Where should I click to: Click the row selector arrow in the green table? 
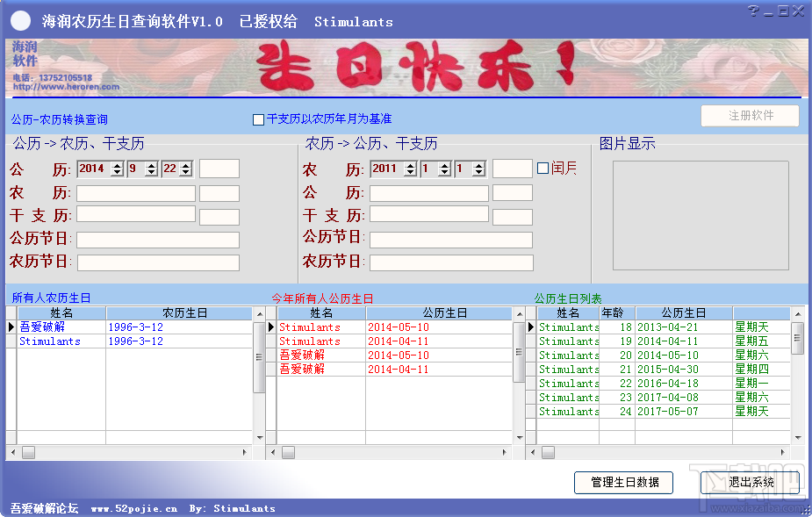[x=531, y=327]
